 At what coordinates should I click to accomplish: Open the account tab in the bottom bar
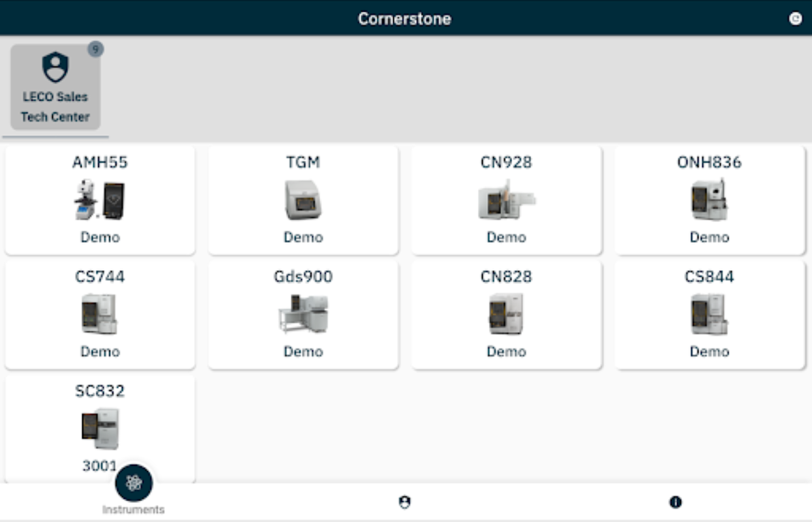point(404,502)
